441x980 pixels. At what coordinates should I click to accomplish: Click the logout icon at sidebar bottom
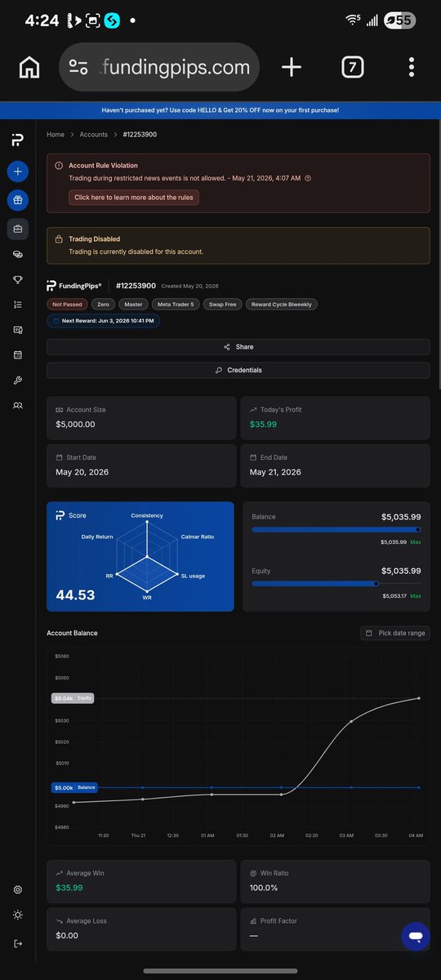coord(18,943)
